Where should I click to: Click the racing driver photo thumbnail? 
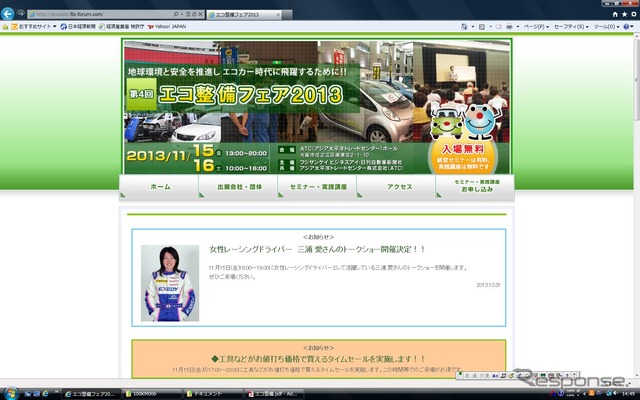(170, 283)
